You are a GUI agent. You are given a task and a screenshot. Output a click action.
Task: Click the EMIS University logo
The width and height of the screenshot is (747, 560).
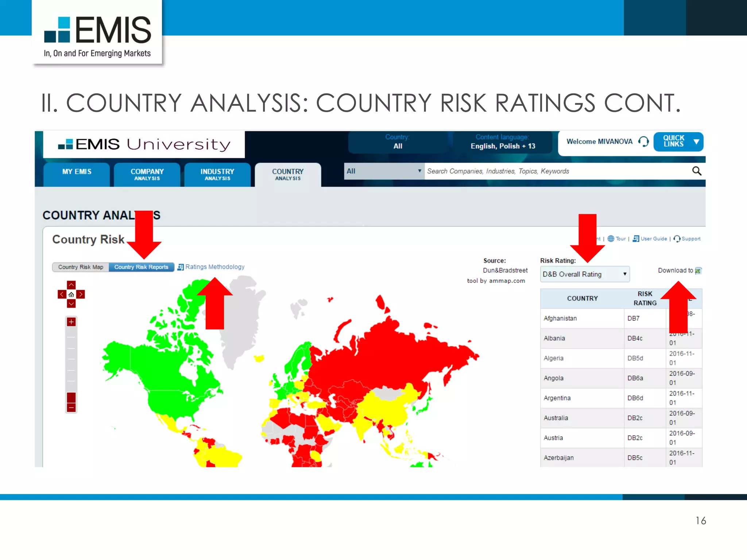[x=144, y=144]
